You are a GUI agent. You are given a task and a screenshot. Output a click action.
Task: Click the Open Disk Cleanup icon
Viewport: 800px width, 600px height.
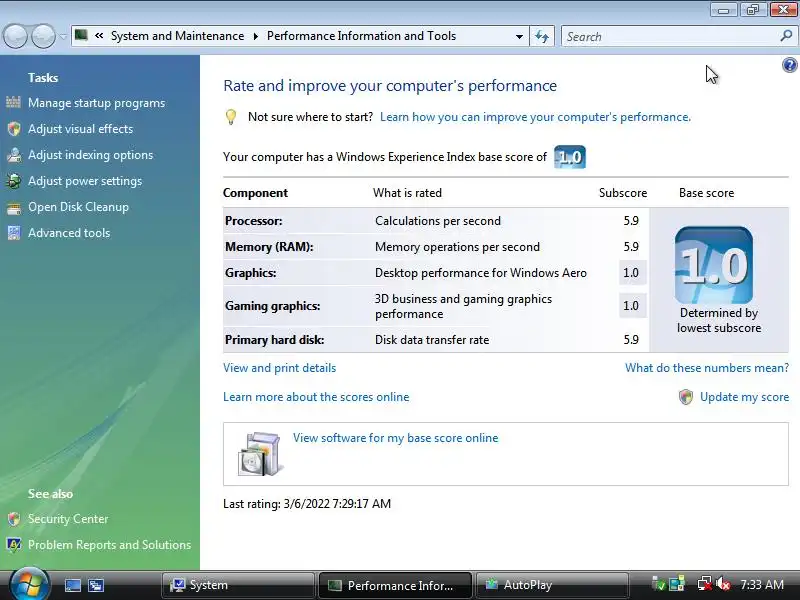click(x=14, y=207)
